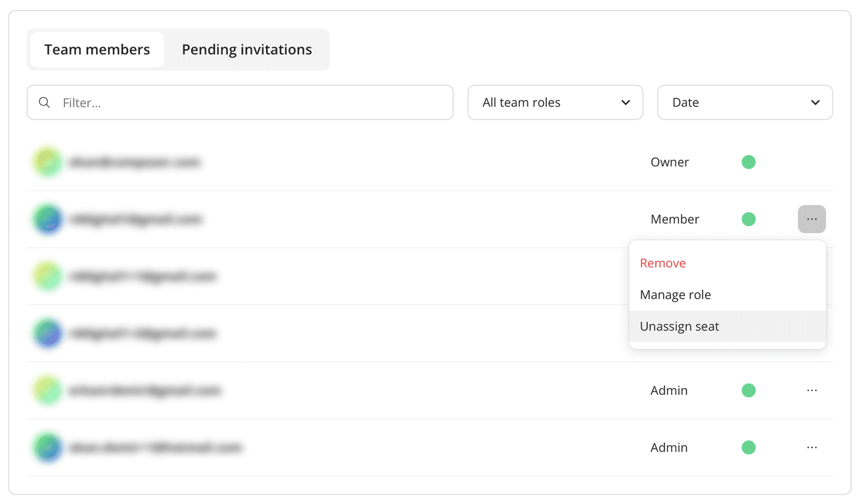Select the avatar of the first Admin user

(x=48, y=390)
